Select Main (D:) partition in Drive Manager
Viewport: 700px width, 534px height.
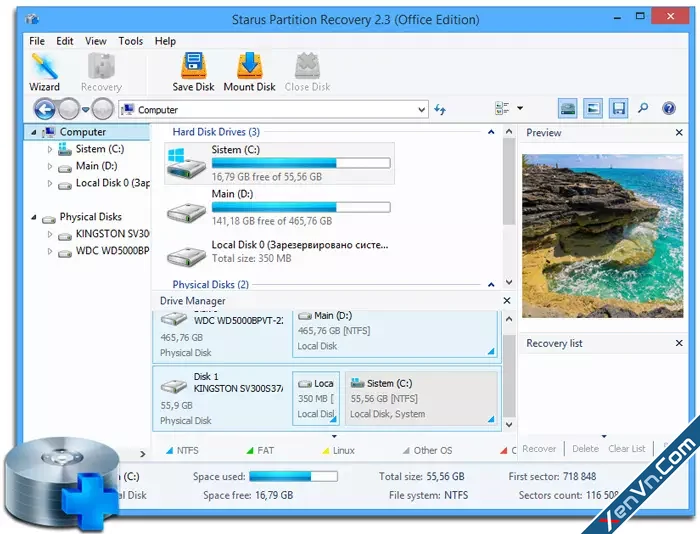coord(395,334)
